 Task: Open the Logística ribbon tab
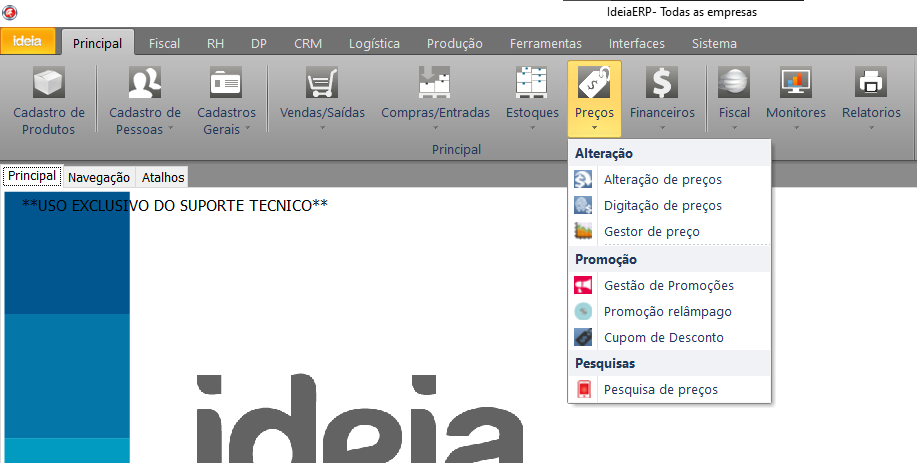(x=374, y=44)
